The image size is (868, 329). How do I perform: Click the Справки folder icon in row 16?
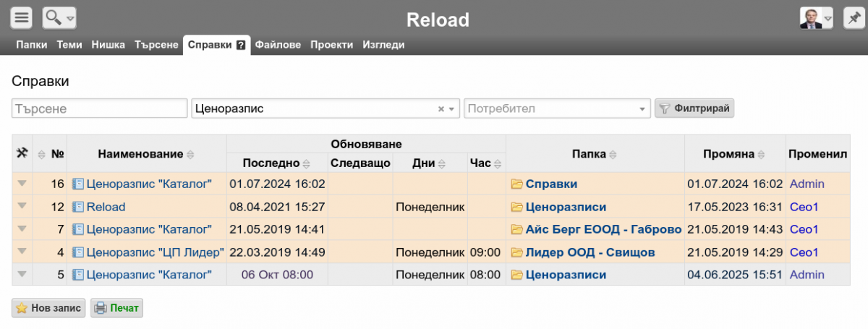coord(516,184)
